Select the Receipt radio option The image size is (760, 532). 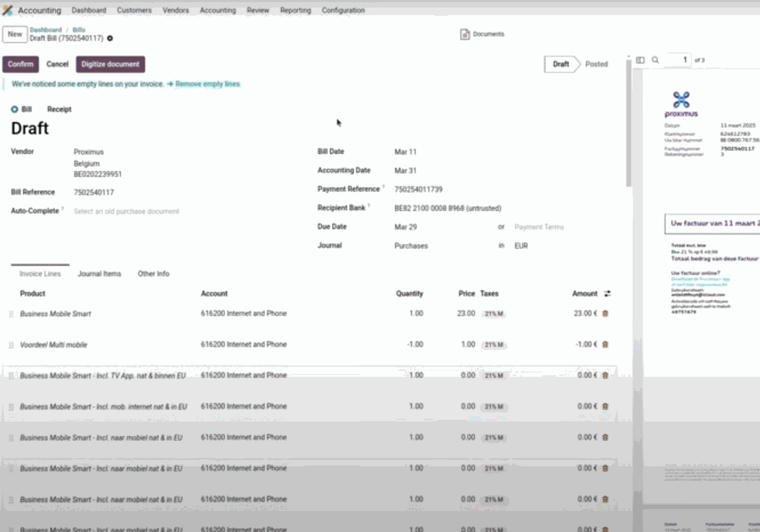59,109
